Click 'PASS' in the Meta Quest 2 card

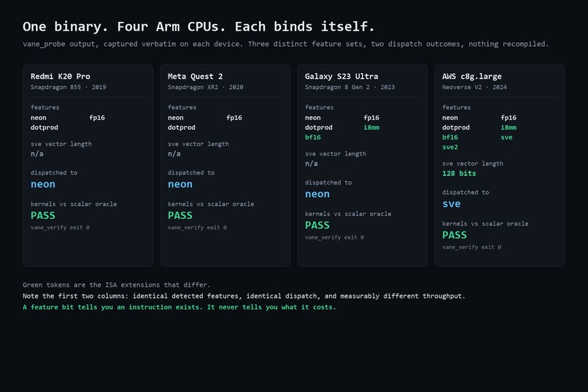180,215
